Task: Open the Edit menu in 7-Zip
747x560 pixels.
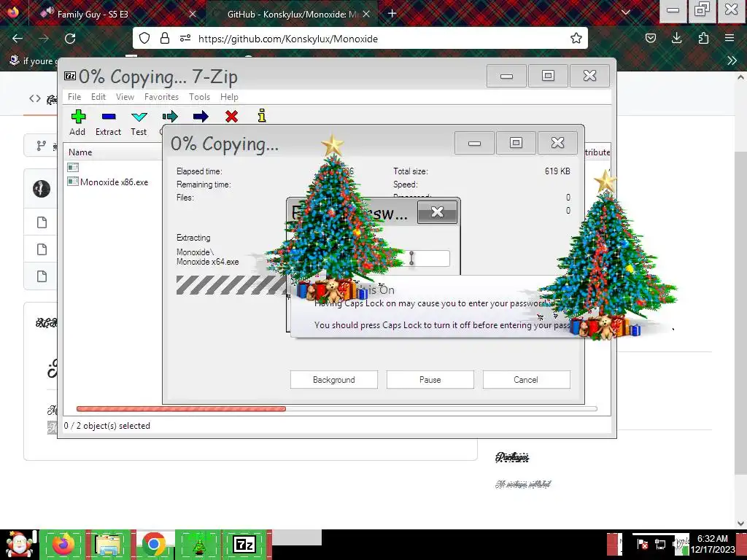Action: coord(98,97)
